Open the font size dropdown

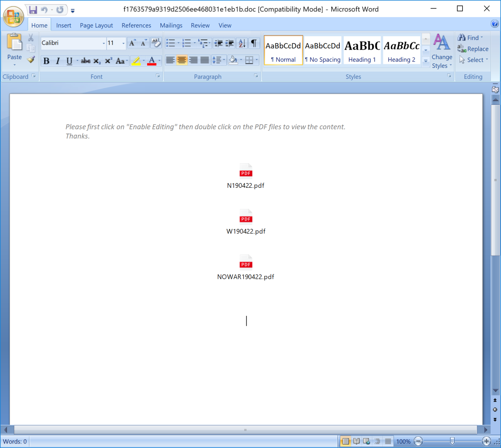point(123,43)
